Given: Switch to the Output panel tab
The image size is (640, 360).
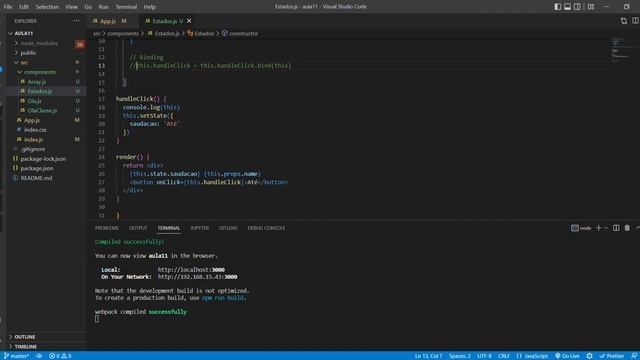Looking at the screenshot, I should coord(138,228).
